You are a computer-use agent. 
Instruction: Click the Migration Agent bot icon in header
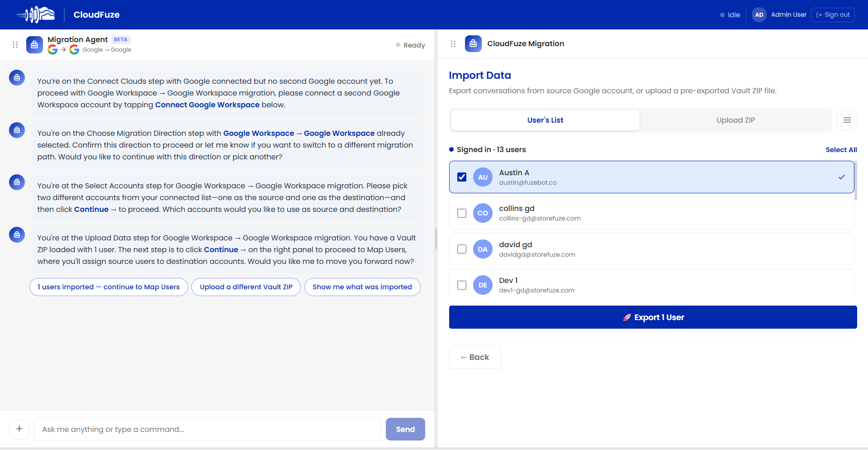[x=34, y=45]
